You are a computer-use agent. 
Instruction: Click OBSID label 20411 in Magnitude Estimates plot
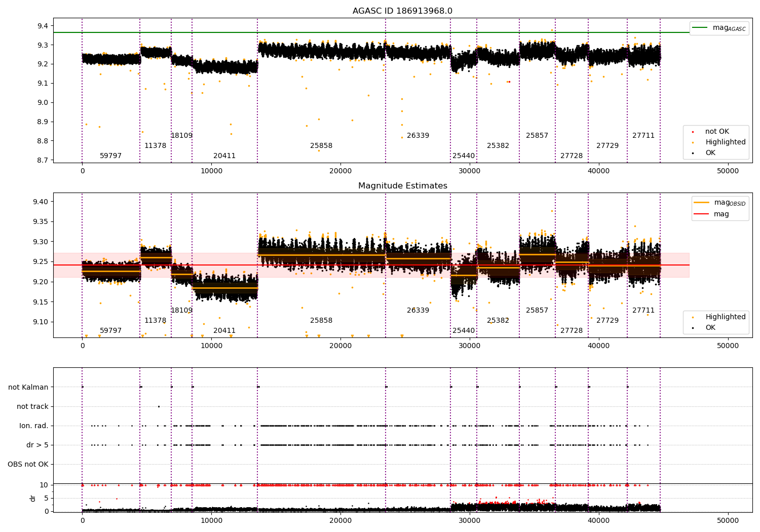(224, 331)
